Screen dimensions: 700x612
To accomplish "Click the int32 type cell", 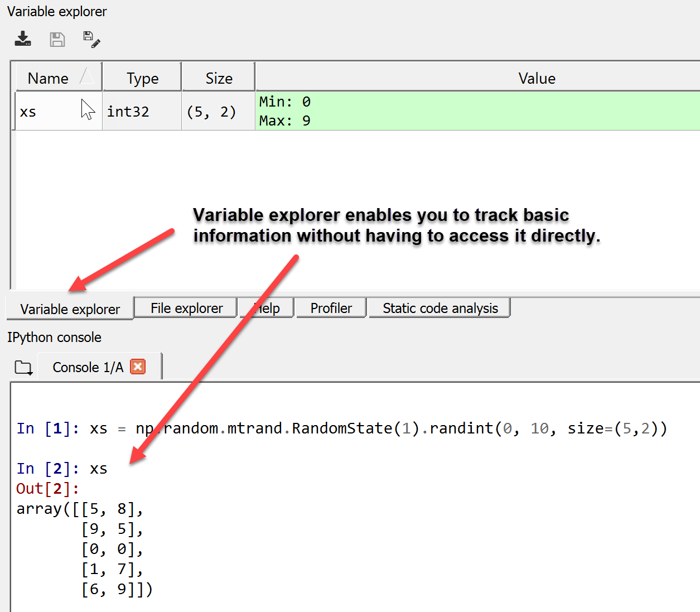I will (142, 112).
